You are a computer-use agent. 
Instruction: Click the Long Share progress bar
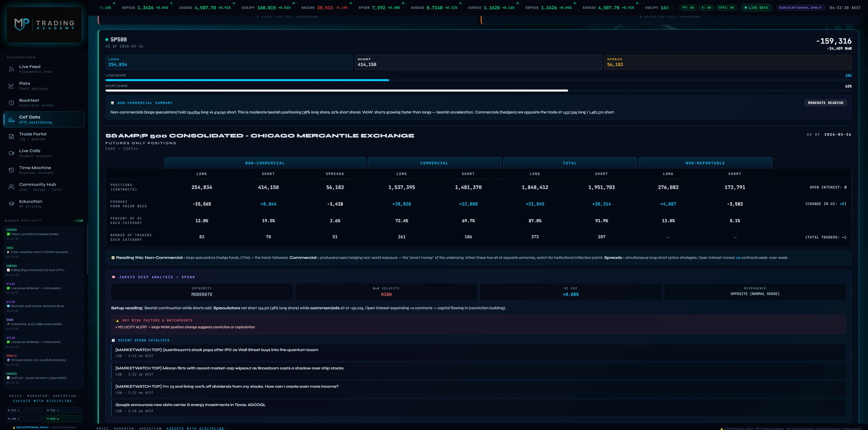tap(478, 80)
